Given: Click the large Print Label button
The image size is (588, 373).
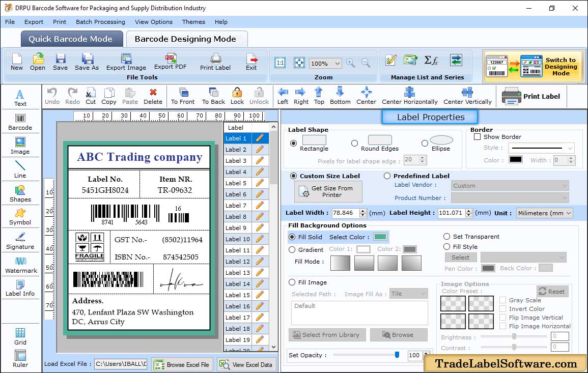Looking at the screenshot, I should (531, 96).
